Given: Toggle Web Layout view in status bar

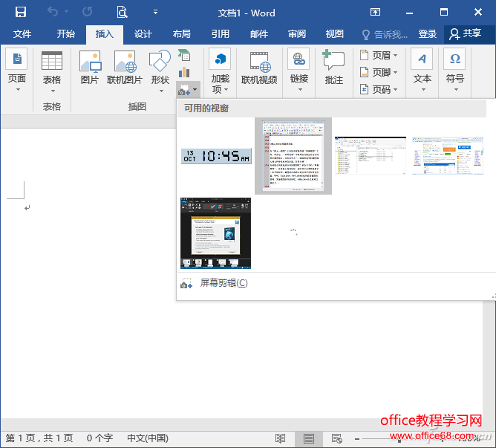Looking at the screenshot, I should (336, 438).
